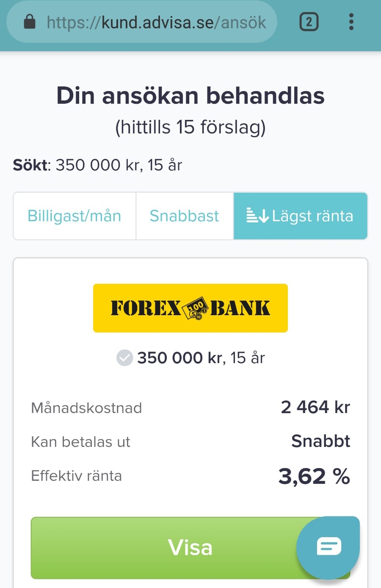Click the 3,62 % effective rate value

pos(314,476)
